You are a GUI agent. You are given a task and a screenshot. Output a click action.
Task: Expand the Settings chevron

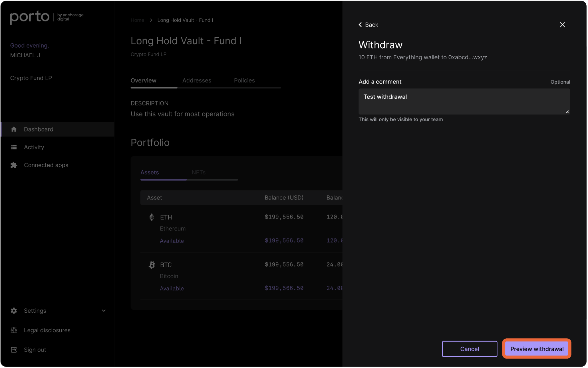[x=104, y=311]
